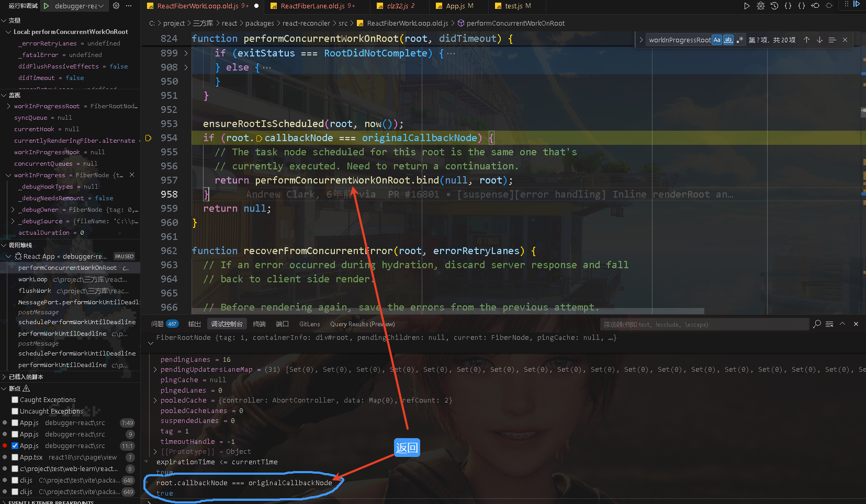The image size is (866, 504).
Task: Click the editor horizontal scrollbar
Action: tap(448, 311)
